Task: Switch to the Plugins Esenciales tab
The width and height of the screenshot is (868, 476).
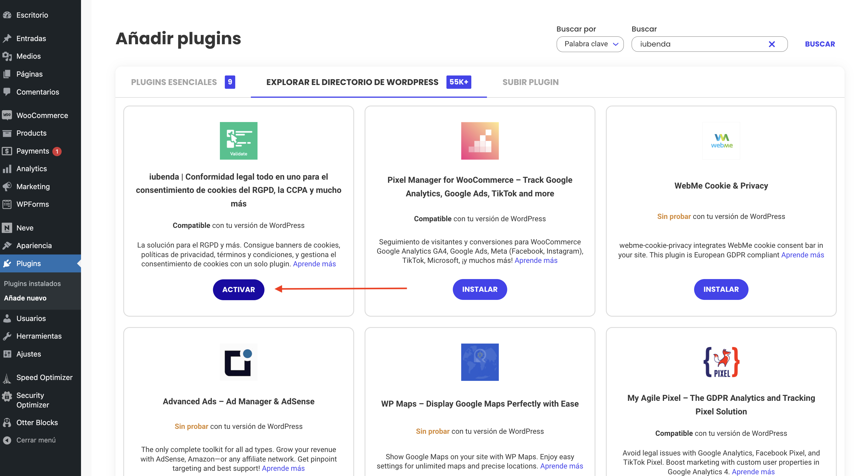Action: pyautogui.click(x=174, y=82)
